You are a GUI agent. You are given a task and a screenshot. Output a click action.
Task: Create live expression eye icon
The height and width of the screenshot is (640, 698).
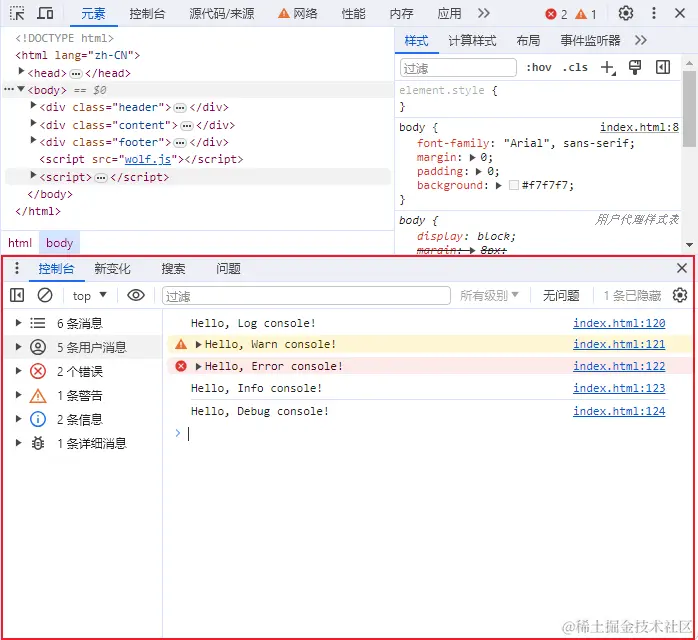(136, 295)
